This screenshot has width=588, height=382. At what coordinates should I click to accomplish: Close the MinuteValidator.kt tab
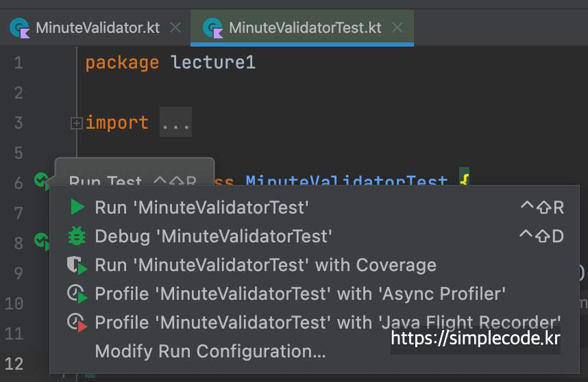(x=175, y=28)
